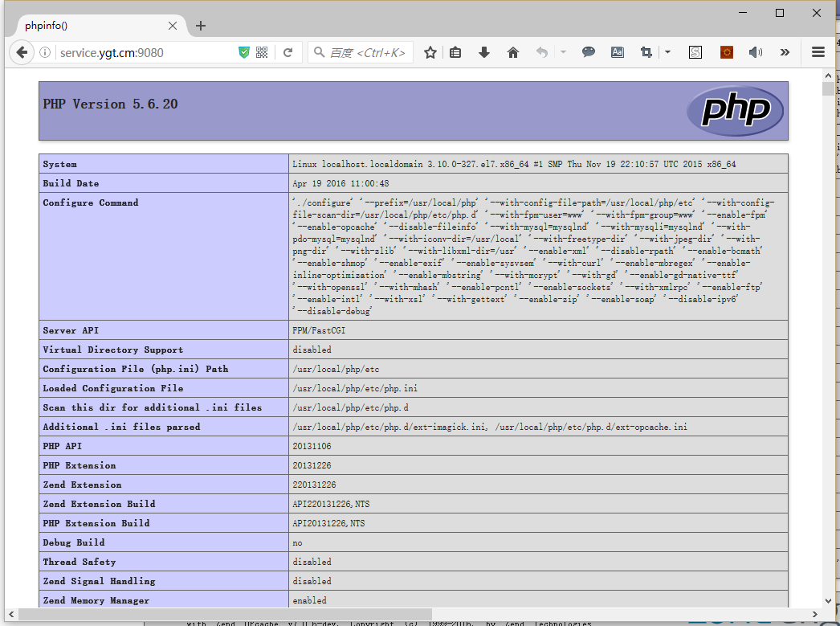This screenshot has height=626, width=840.
Task: Click the QR code icon in address bar
Action: coord(262,52)
